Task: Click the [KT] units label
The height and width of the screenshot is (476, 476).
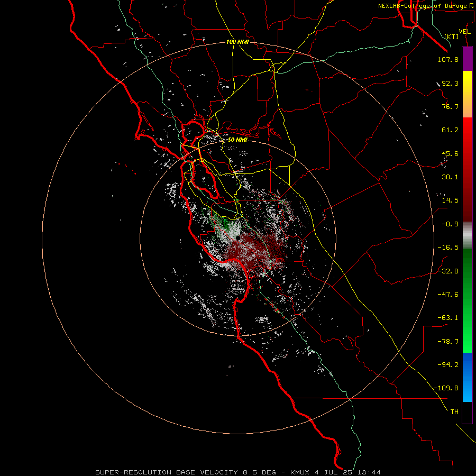Action: pyautogui.click(x=452, y=36)
